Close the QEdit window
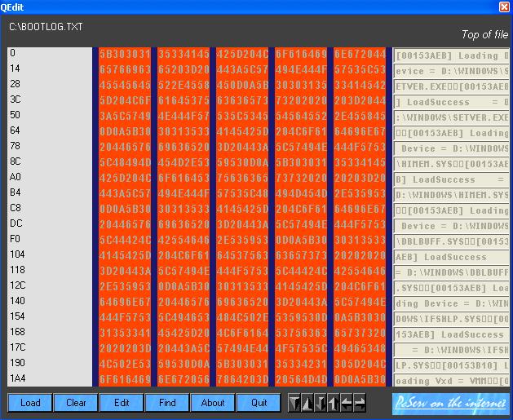Screen dimensions: 513x420 coord(504,7)
